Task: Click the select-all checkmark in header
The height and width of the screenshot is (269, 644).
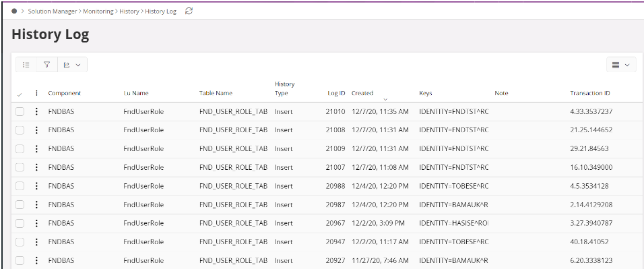Action: (20, 94)
